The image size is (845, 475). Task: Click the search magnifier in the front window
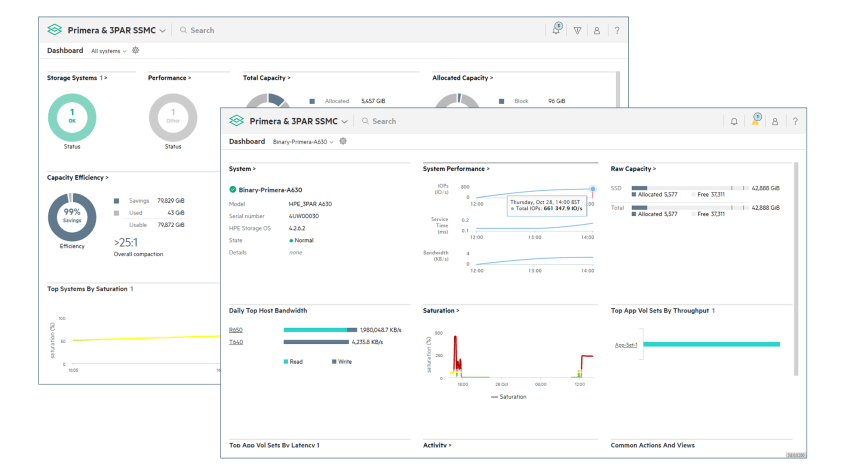click(365, 121)
